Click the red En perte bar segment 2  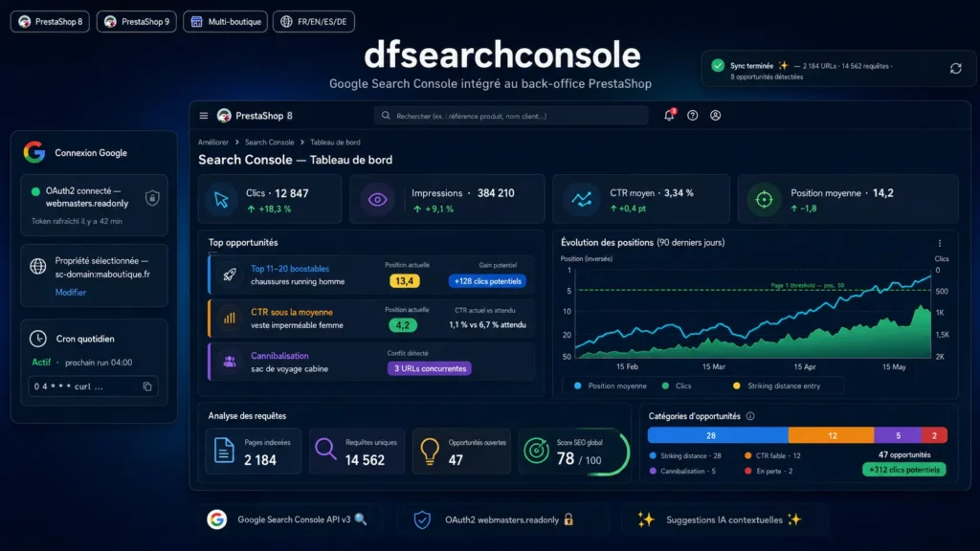tap(934, 435)
